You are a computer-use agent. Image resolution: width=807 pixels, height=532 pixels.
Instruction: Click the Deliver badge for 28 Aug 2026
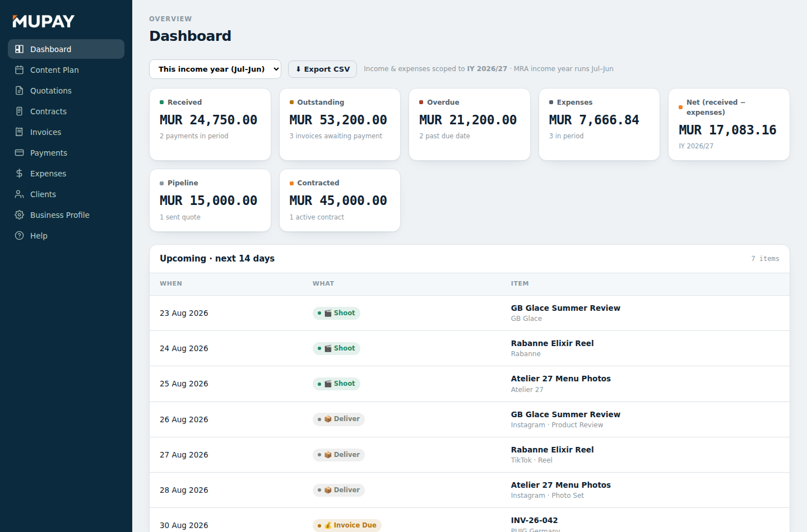coord(338,490)
